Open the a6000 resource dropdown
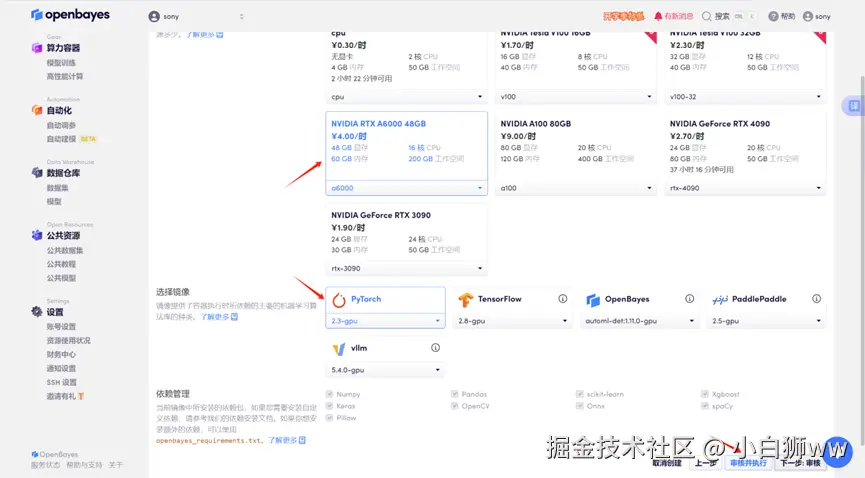This screenshot has width=865, height=478. (x=407, y=188)
